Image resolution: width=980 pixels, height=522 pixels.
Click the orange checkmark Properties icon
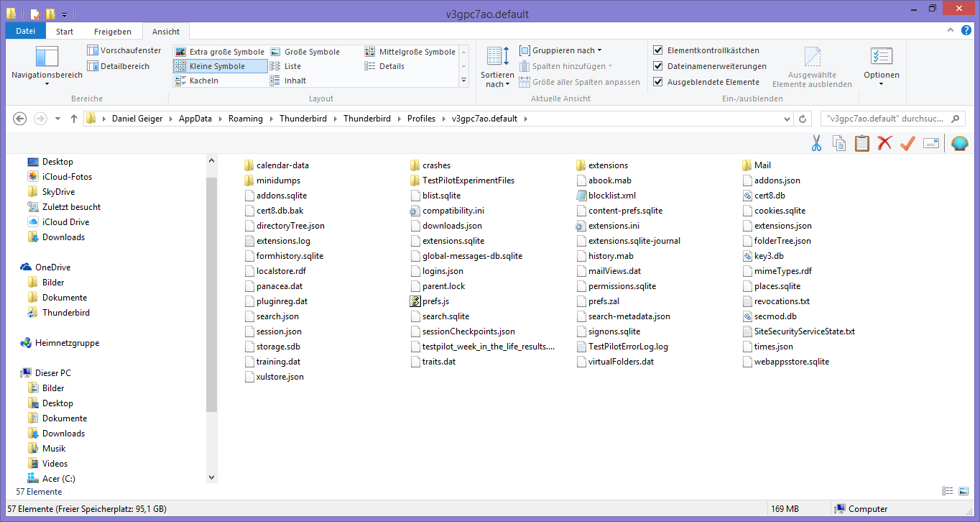point(907,143)
